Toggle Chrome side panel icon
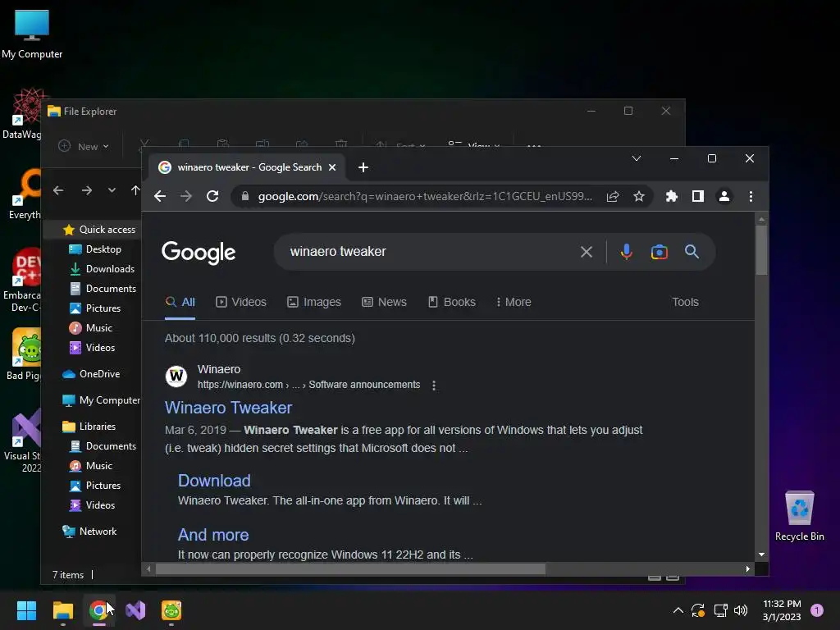Screen dimensions: 840x630 tap(697, 197)
